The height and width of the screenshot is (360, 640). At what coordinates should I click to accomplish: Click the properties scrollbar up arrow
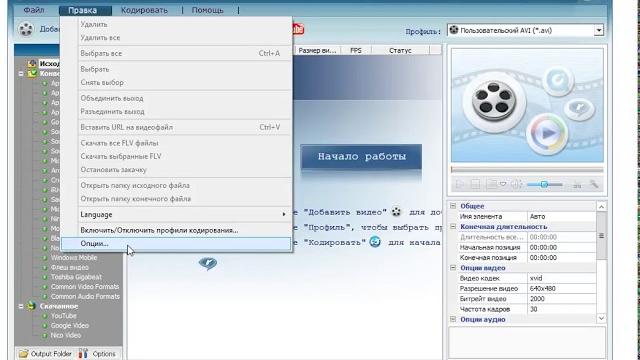pos(601,207)
